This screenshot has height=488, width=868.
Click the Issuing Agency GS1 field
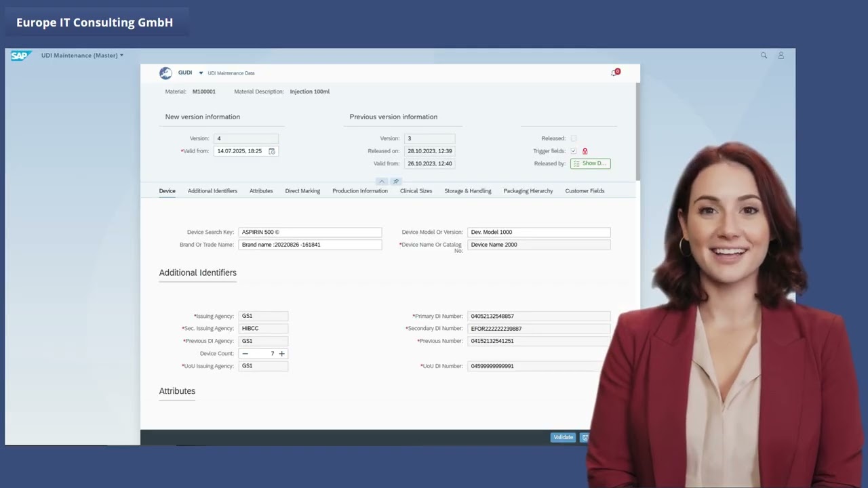click(x=263, y=316)
